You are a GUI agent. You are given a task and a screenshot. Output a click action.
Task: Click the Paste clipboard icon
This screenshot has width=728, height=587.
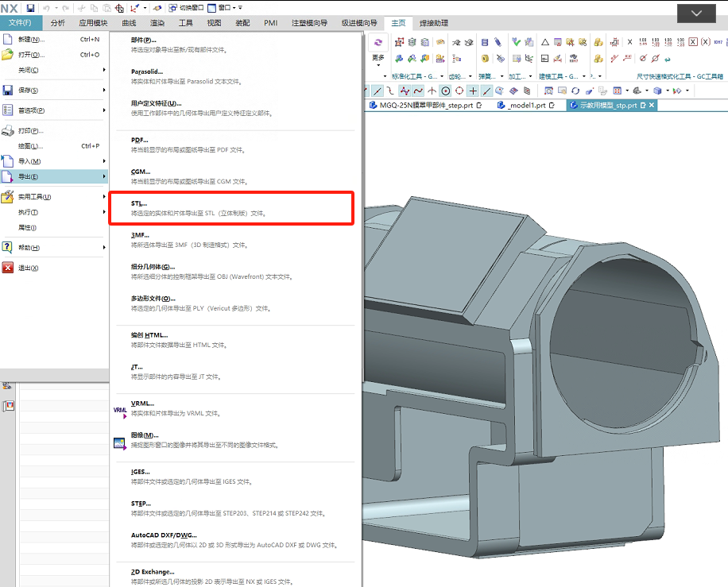106,8
